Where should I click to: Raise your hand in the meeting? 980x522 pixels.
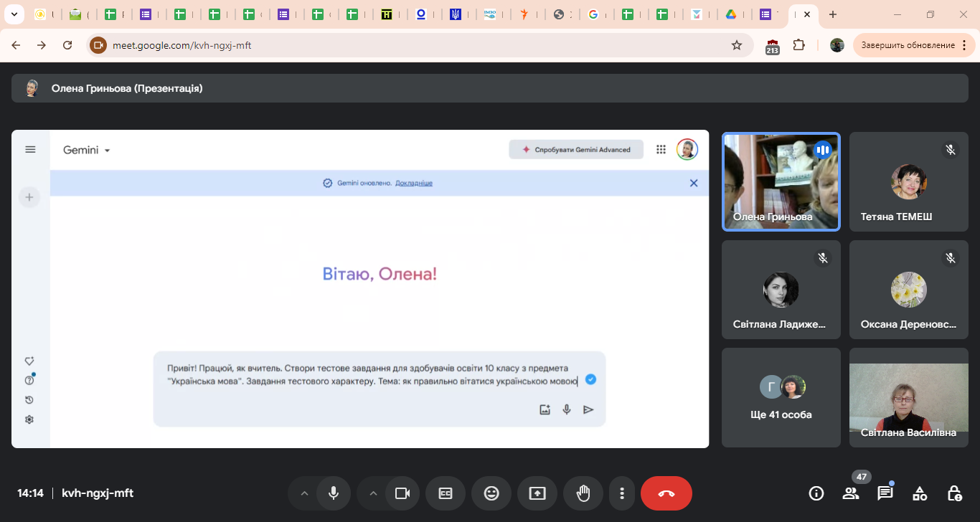(x=583, y=493)
